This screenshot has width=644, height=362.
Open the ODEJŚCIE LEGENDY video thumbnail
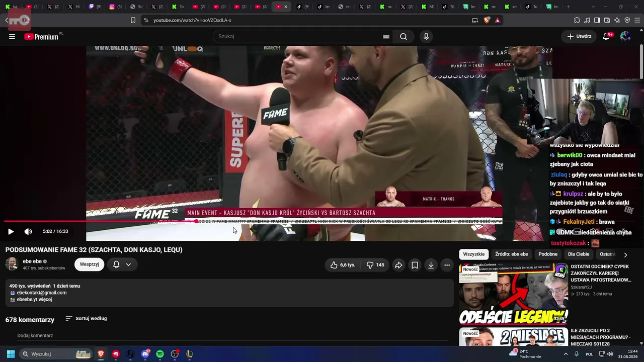coord(513,294)
